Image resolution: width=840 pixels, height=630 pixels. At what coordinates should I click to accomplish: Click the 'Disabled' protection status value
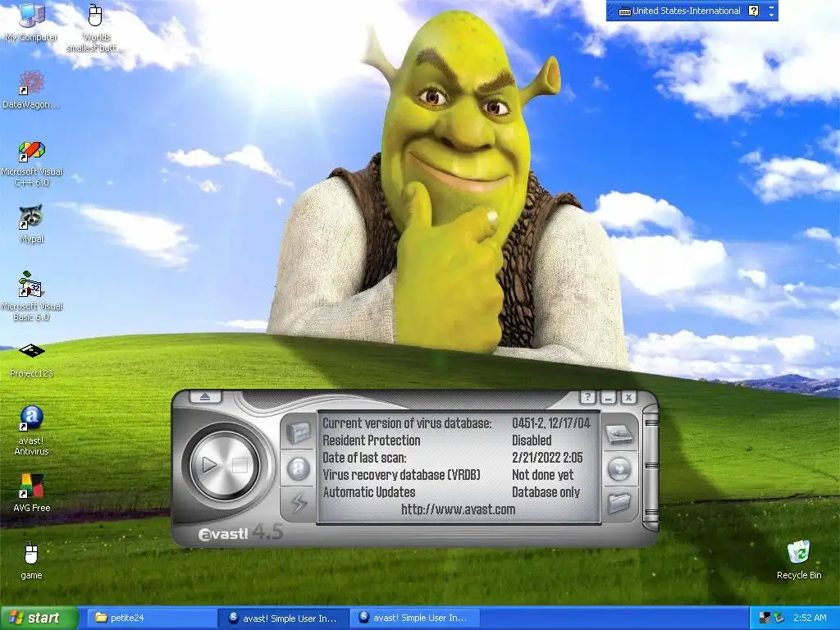(x=532, y=441)
